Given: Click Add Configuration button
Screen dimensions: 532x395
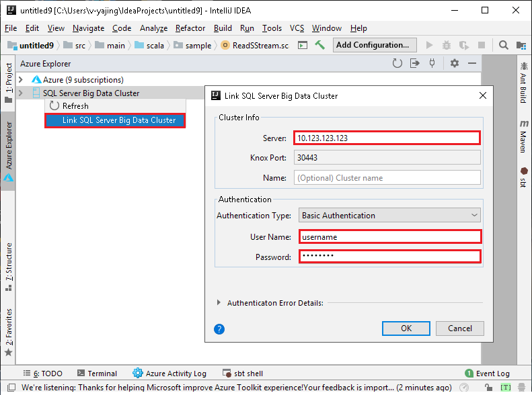Looking at the screenshot, I should coord(372,45).
